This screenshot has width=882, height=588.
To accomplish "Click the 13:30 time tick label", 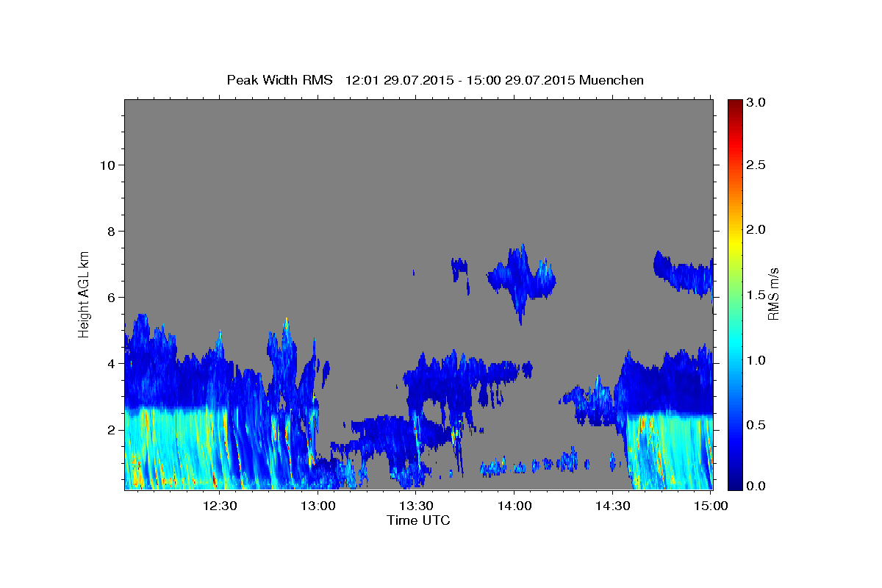I will coord(416,506).
